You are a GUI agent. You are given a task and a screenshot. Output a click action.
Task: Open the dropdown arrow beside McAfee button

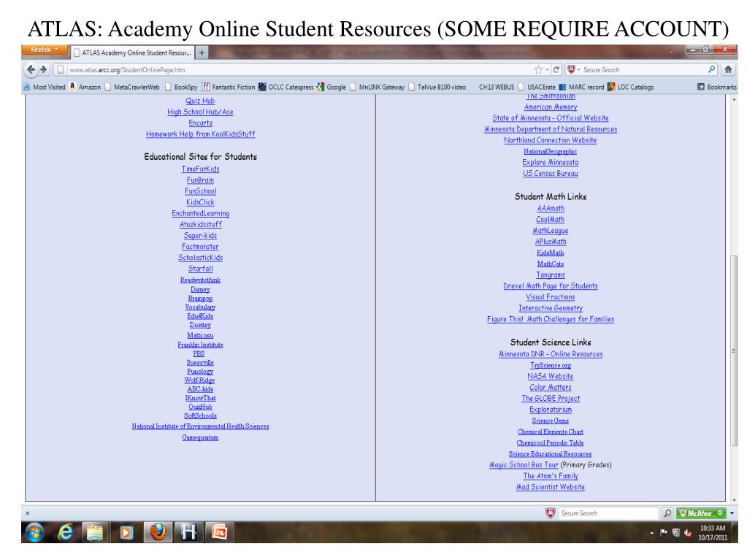(732, 513)
